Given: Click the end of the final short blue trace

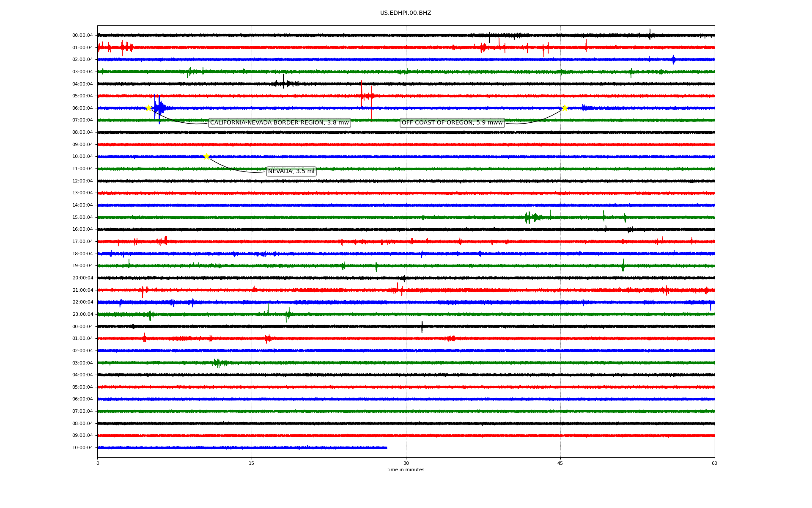Looking at the screenshot, I should coord(386,448).
